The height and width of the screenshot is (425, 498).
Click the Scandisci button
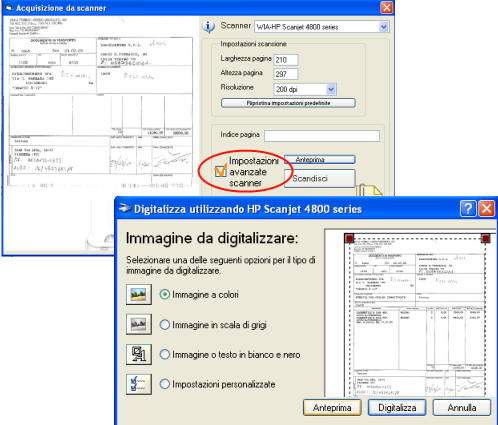point(320,179)
